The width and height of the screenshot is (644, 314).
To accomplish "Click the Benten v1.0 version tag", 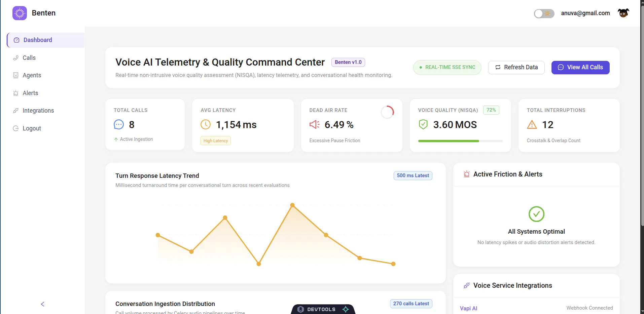I will pyautogui.click(x=348, y=62).
